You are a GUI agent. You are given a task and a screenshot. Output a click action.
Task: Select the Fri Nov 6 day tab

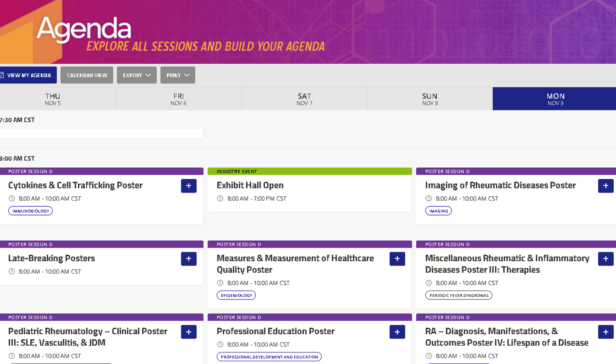pos(179,99)
